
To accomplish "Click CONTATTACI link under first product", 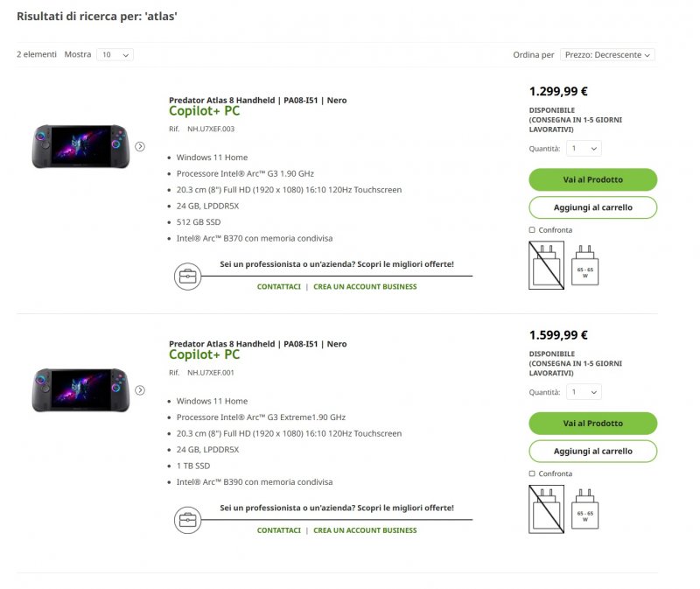I will [278, 287].
